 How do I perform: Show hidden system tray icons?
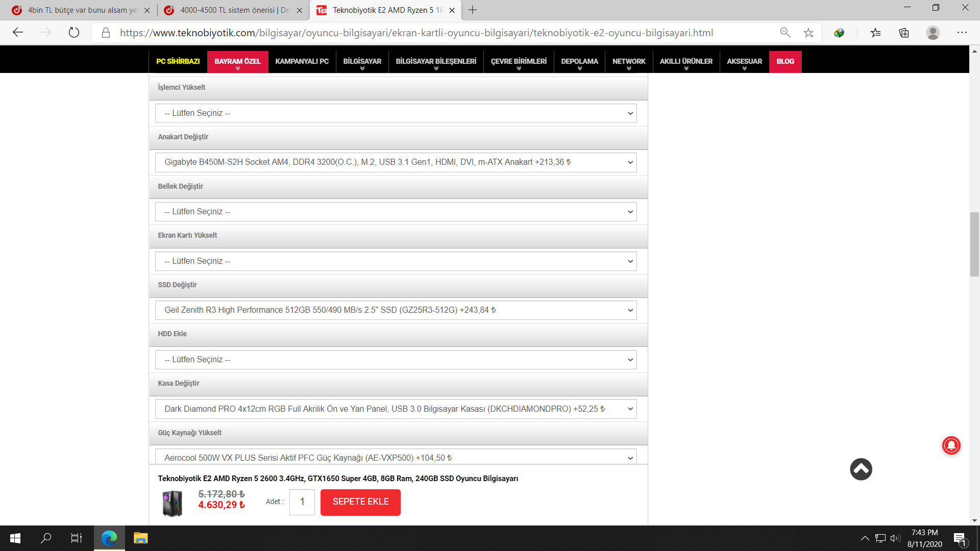(865, 538)
